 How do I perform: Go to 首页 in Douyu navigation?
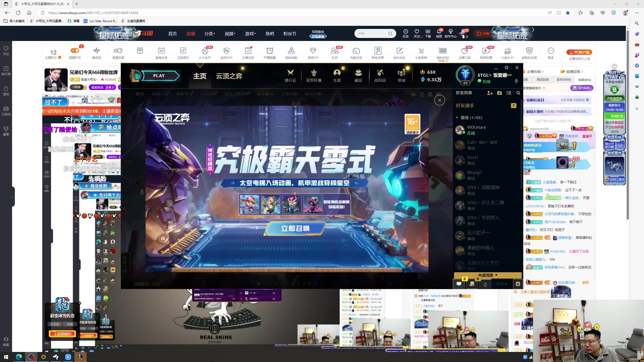(172, 34)
